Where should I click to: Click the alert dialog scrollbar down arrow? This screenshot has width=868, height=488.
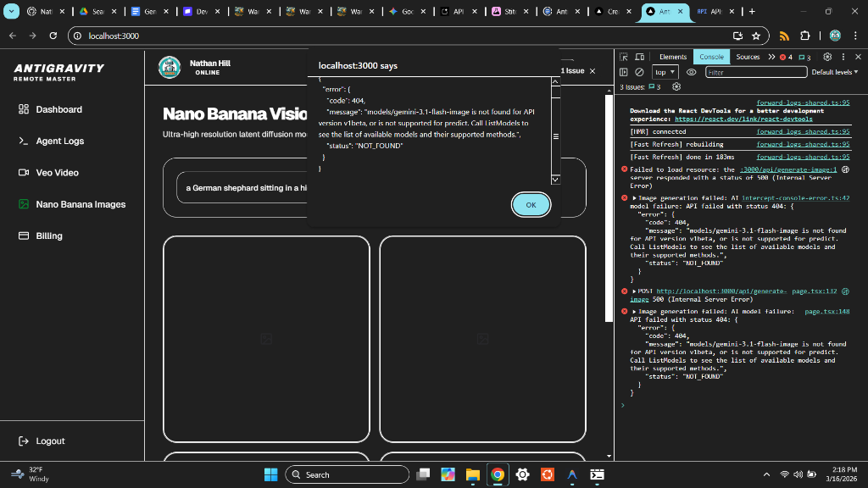click(x=555, y=179)
